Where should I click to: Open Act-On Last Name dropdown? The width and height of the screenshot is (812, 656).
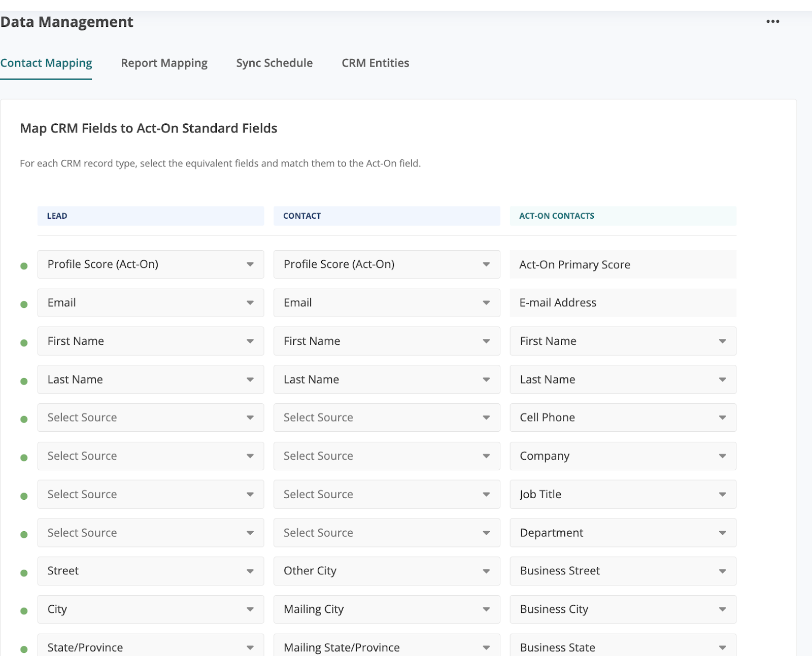[x=623, y=379]
